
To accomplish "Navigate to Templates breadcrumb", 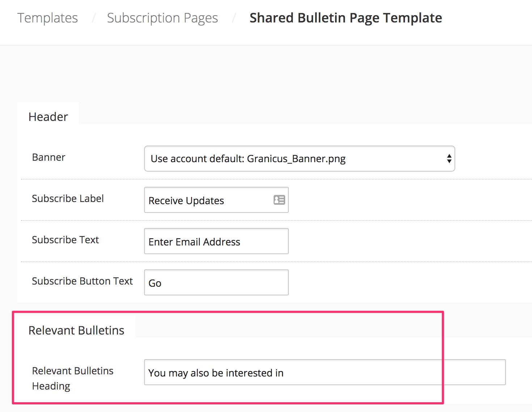I will pos(47,17).
